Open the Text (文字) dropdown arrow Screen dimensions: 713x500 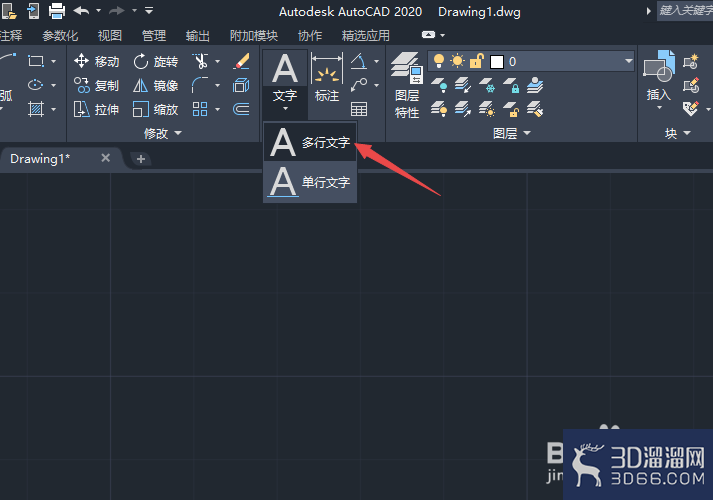[285, 109]
